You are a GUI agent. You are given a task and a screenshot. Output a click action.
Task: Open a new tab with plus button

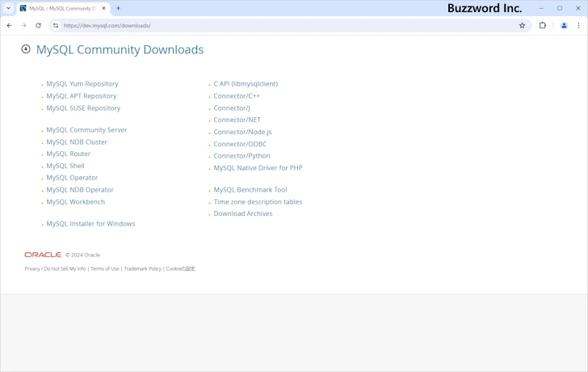pos(118,8)
